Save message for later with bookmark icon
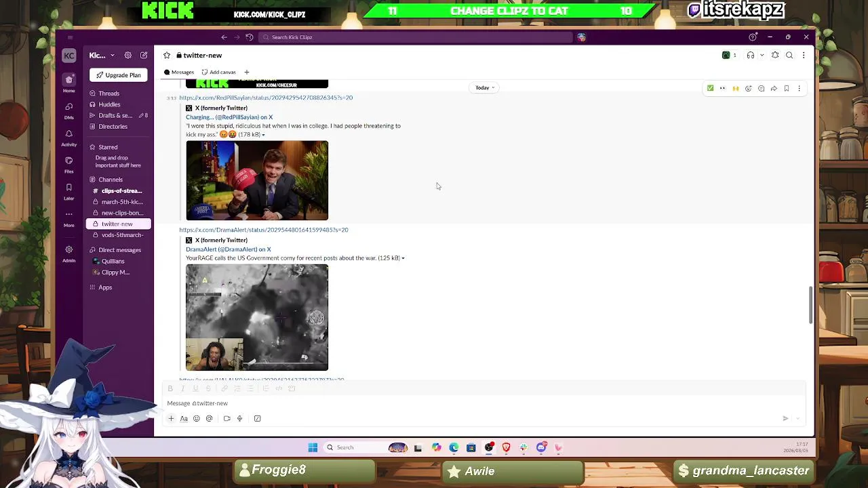868x488 pixels. click(x=787, y=88)
